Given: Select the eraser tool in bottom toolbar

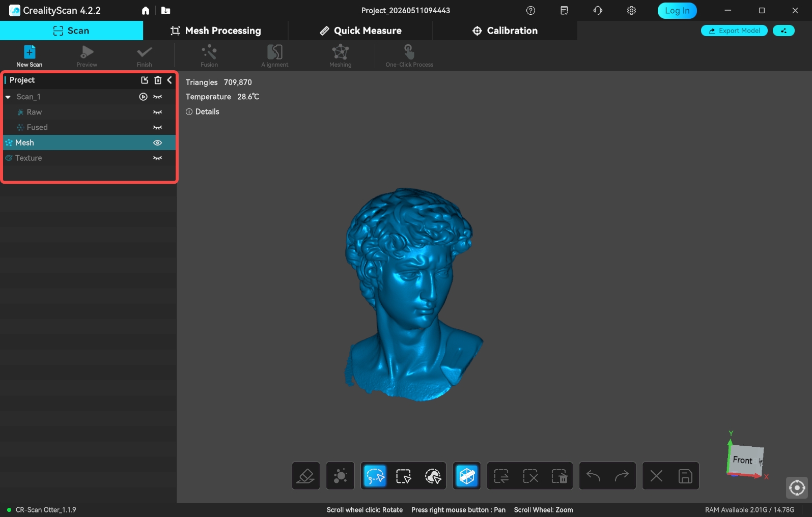Looking at the screenshot, I should (306, 476).
